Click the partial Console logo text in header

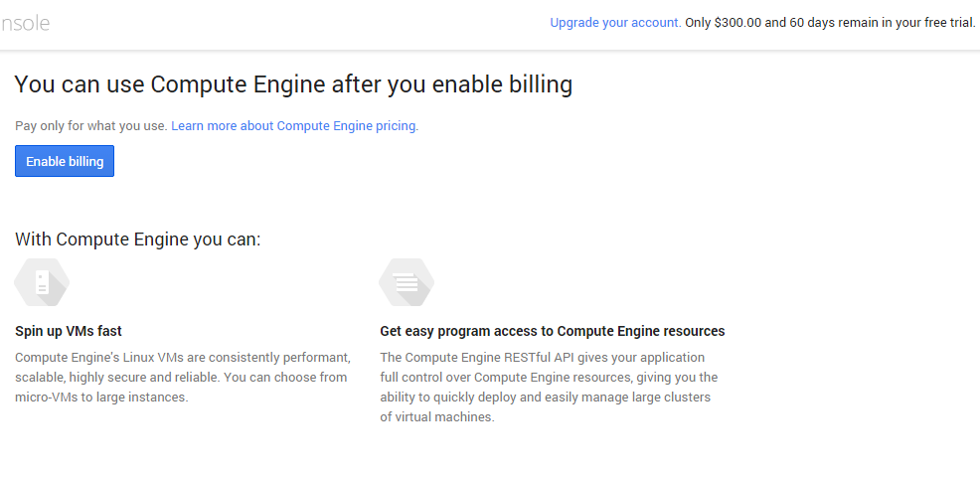[24, 23]
